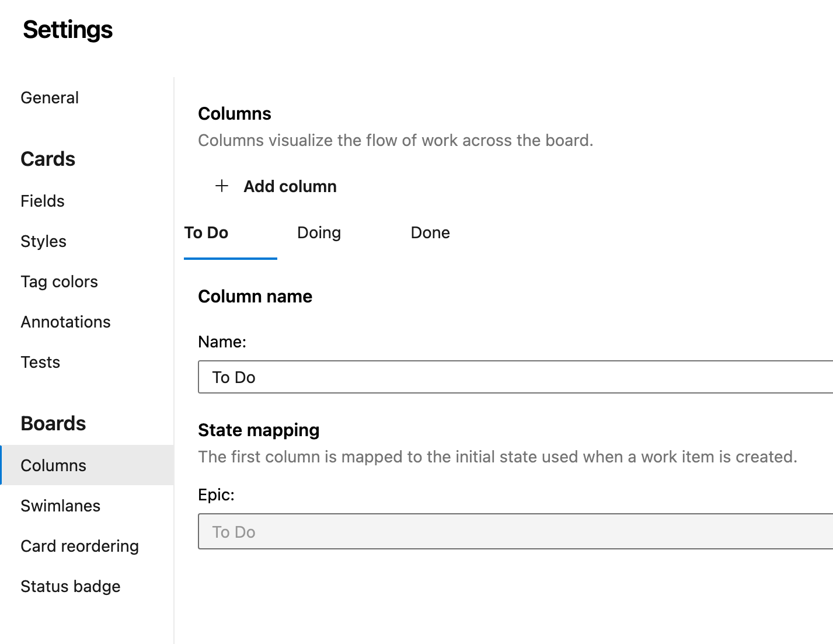Viewport: 833px width, 644px height.
Task: Switch to the Done column tab
Action: point(430,232)
